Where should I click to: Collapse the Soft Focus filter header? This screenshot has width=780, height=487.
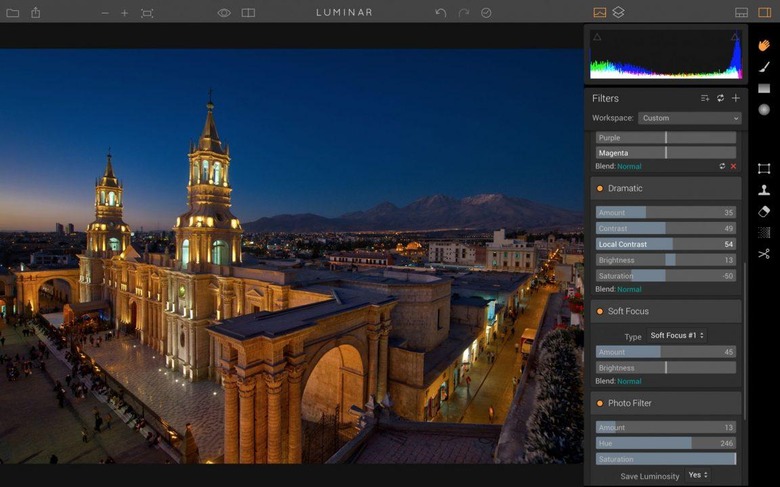[x=666, y=311]
